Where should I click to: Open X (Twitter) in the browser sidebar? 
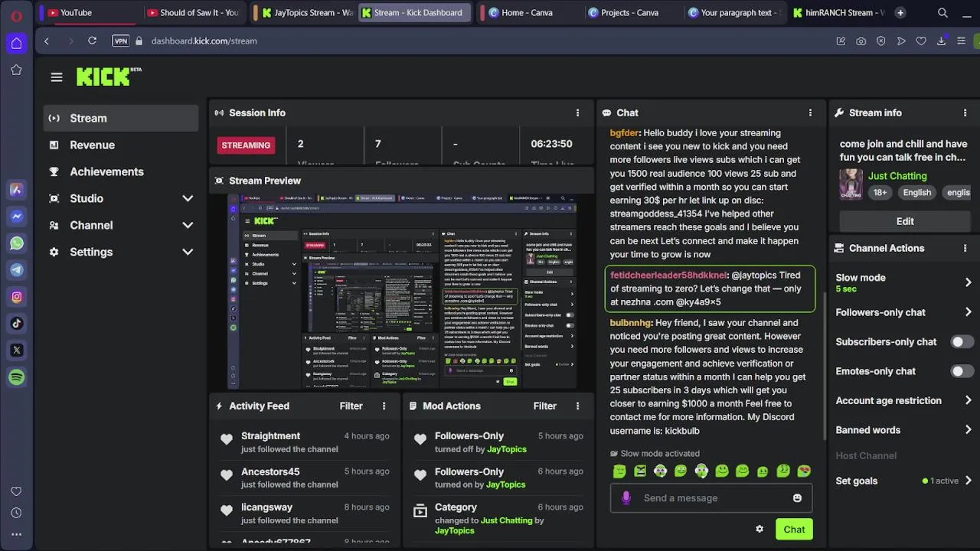point(17,350)
